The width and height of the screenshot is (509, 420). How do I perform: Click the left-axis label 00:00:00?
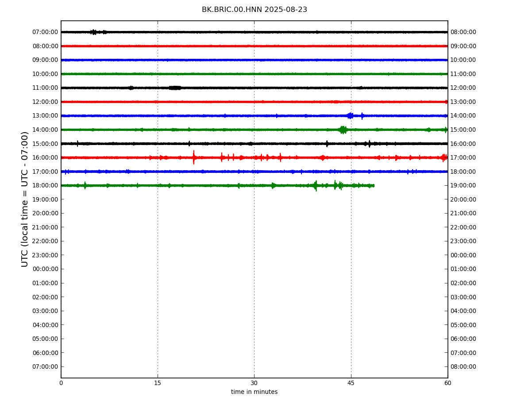[x=45, y=269]
